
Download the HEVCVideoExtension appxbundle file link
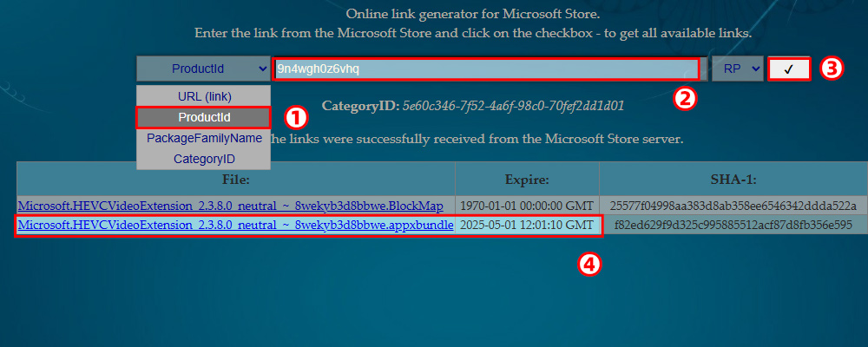coord(236,225)
